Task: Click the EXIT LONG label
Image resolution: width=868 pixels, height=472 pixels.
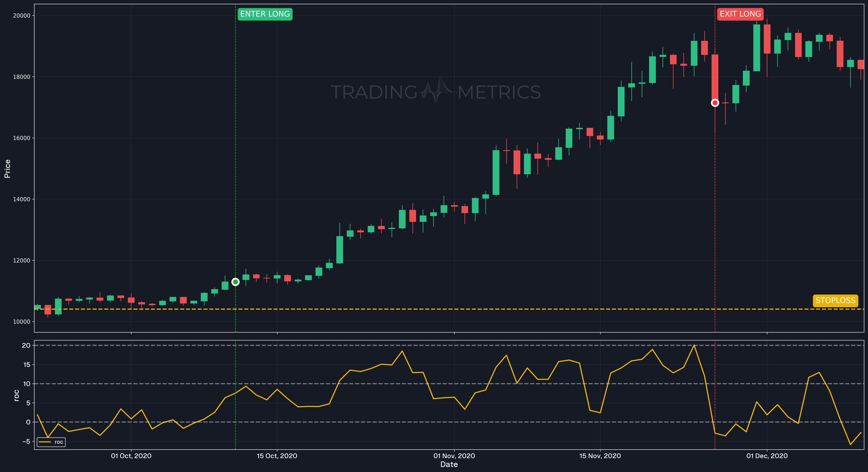Action: [x=740, y=14]
